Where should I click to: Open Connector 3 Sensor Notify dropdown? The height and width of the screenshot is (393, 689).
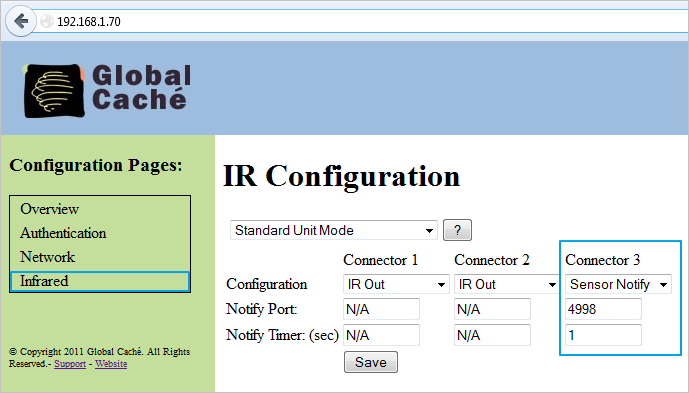point(618,284)
